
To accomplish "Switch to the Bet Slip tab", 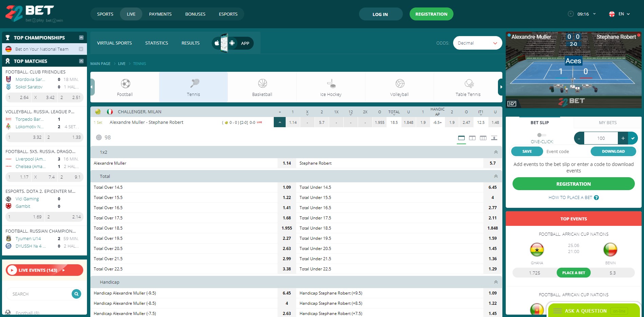I will (540, 122).
